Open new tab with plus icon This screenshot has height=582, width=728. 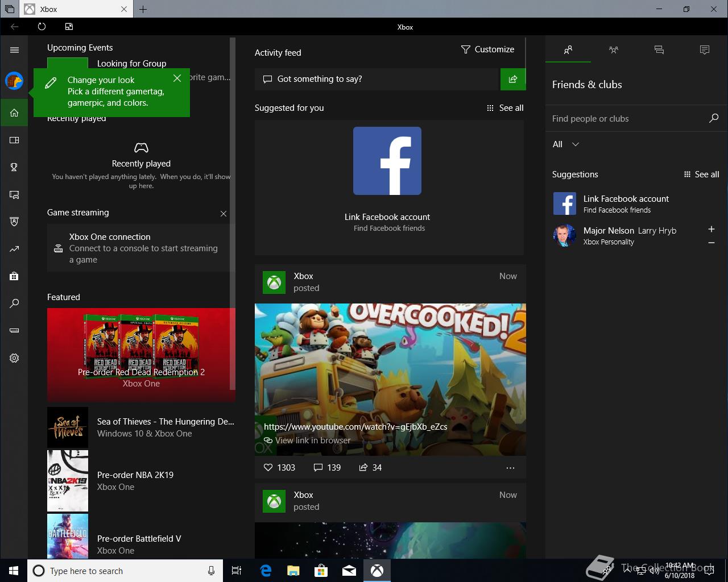pos(143,9)
